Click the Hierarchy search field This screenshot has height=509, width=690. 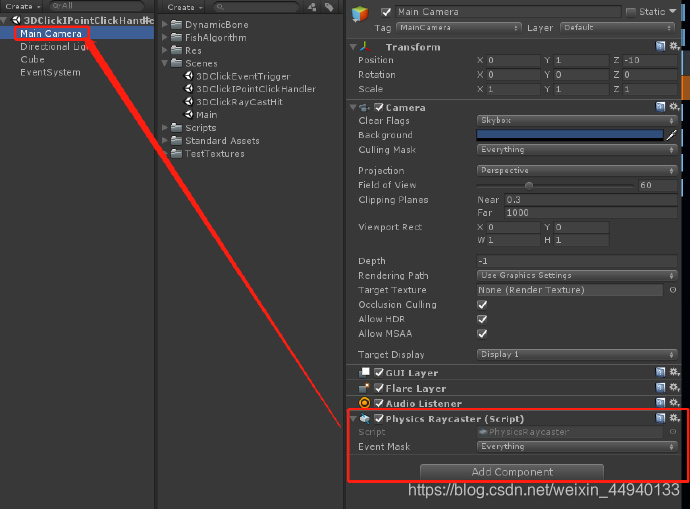[96, 6]
